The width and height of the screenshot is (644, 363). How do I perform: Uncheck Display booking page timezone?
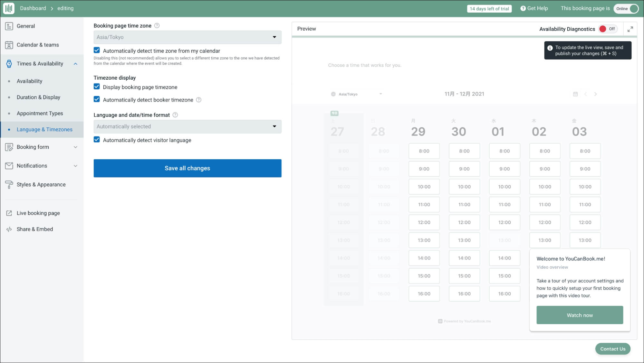(x=97, y=87)
